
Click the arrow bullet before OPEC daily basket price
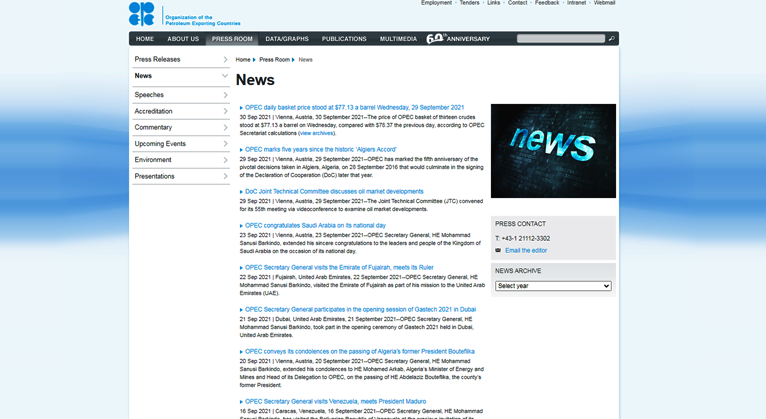pyautogui.click(x=241, y=108)
